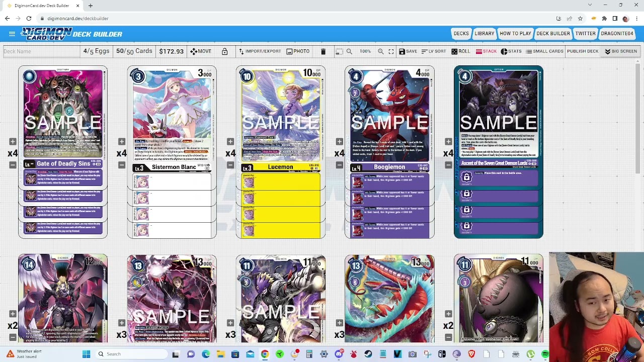644x362 pixels.
Task: Toggle BIG SCREEN mode
Action: [x=621, y=51]
